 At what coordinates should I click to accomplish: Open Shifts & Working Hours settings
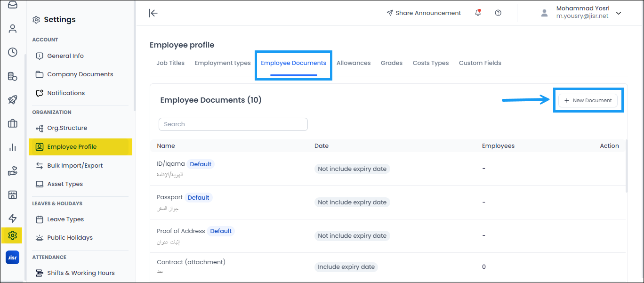point(80,273)
